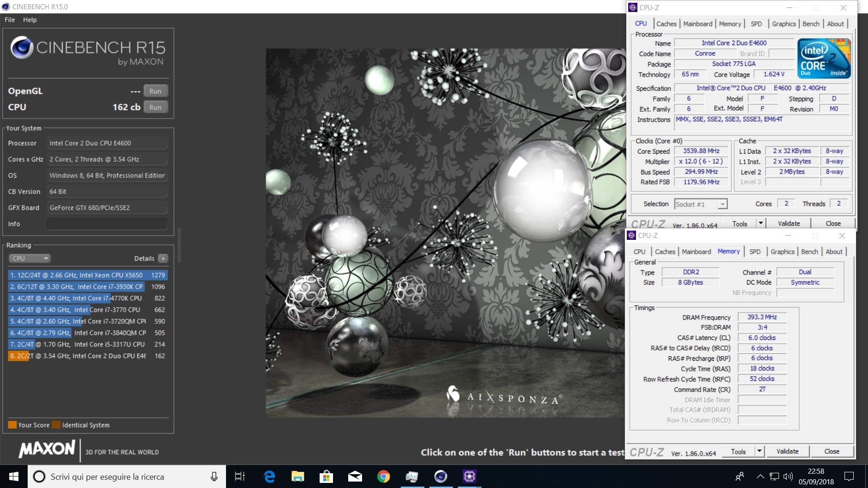
Task: Open SPD tab in lower CPU-Z window
Action: tap(755, 252)
